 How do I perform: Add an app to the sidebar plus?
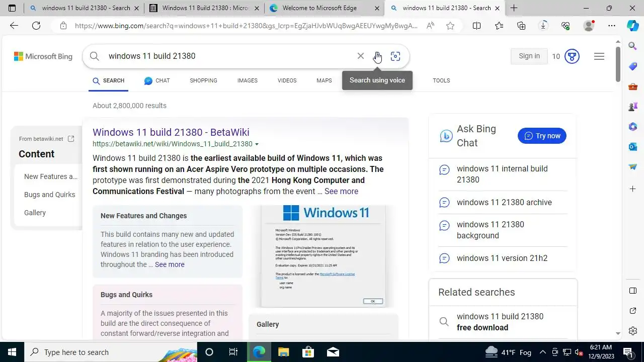click(633, 189)
